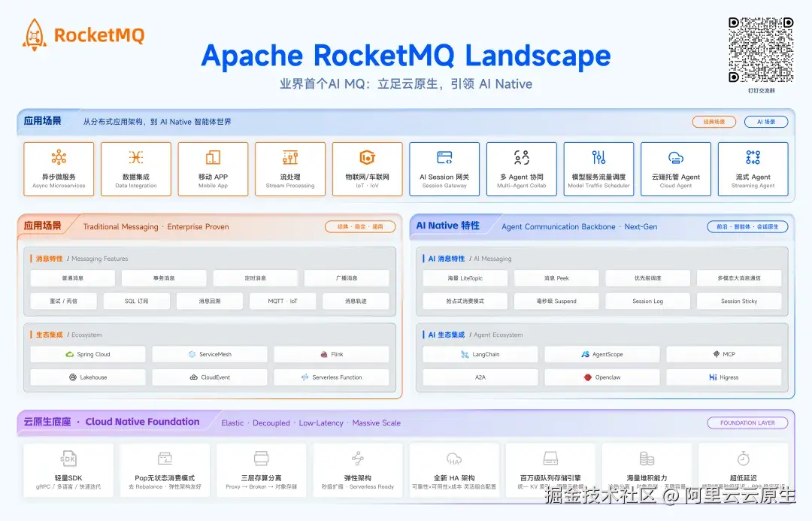812x521 pixels.
Task: Click the 消息轨迹 chip
Action: point(356,301)
